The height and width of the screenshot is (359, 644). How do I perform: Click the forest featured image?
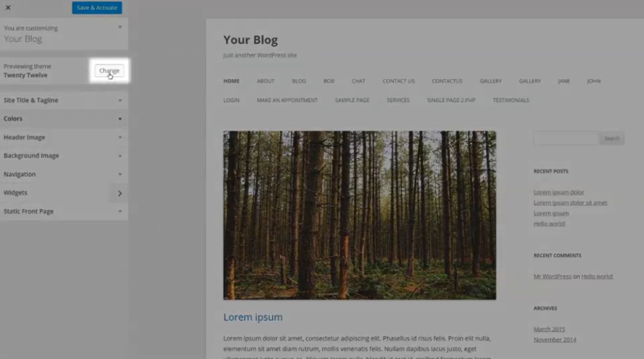pyautogui.click(x=360, y=215)
